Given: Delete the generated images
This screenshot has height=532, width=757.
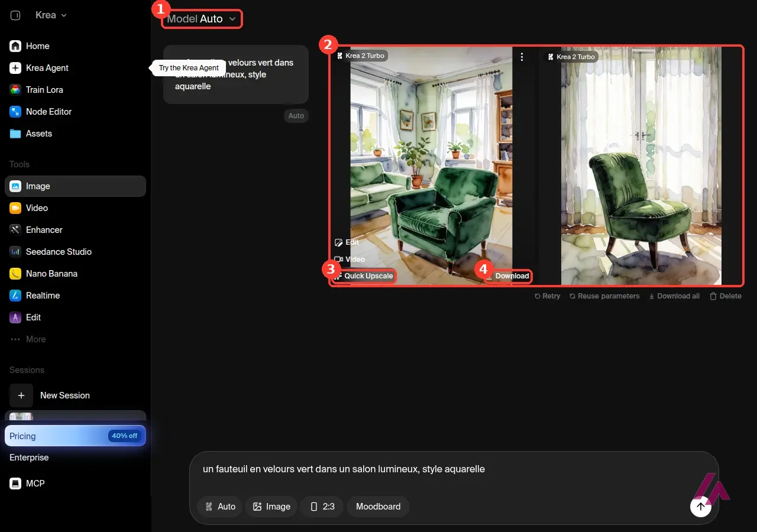Looking at the screenshot, I should point(726,296).
